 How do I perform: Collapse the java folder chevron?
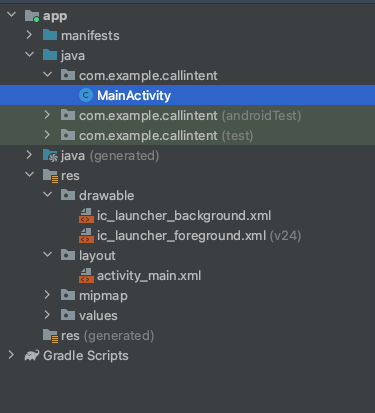click(x=30, y=55)
